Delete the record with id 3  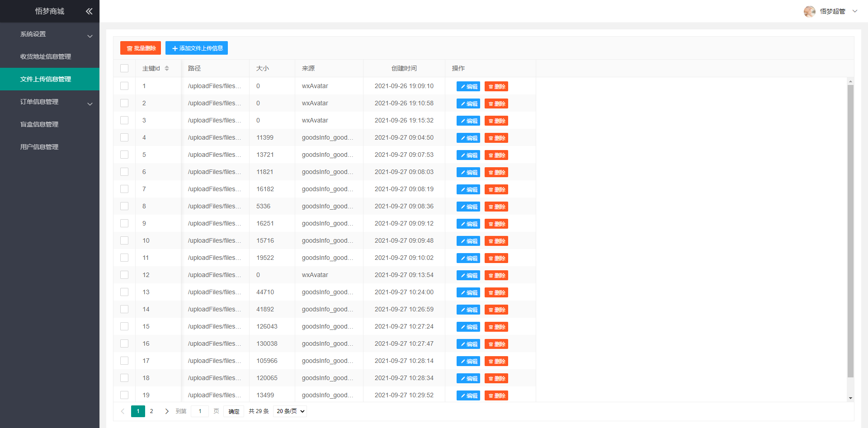click(x=496, y=121)
